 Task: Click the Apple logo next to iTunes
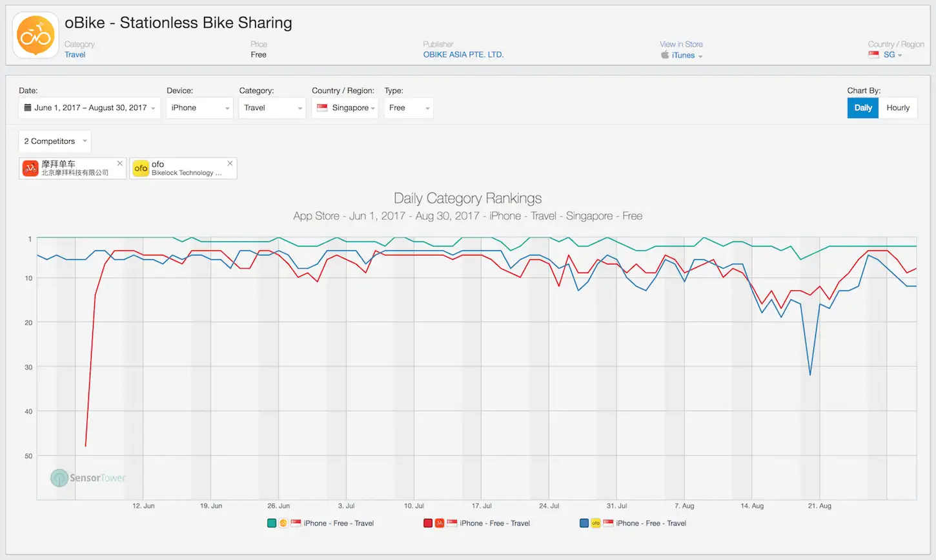[x=665, y=55]
